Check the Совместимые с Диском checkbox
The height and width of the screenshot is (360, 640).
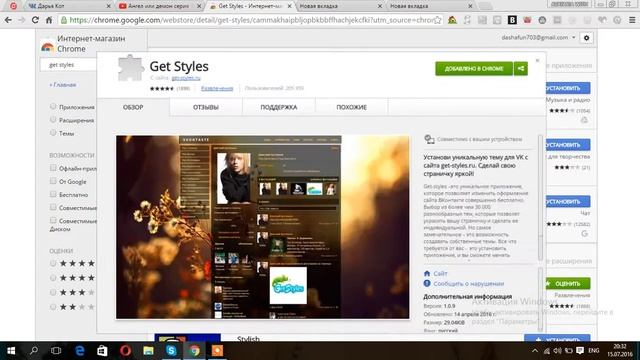[x=53, y=220]
